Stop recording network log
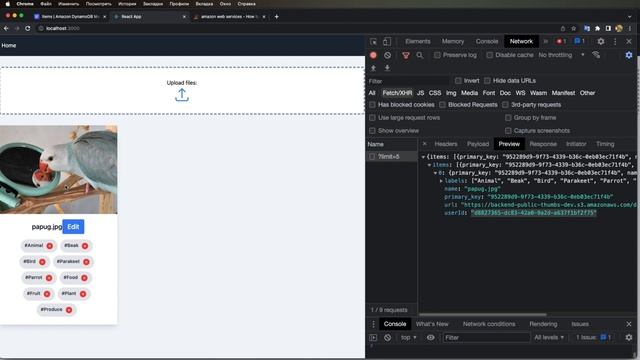640x360 pixels. pyautogui.click(x=373, y=55)
